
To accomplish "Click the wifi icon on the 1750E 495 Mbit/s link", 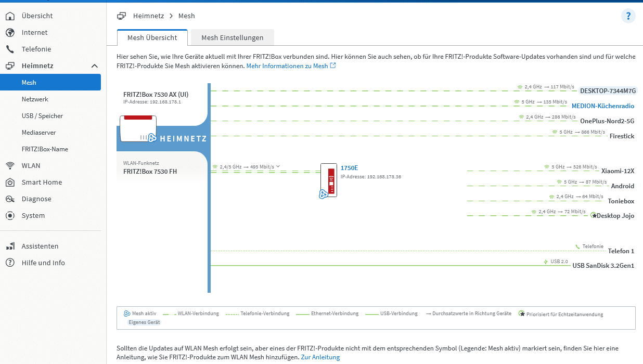I will pos(215,167).
